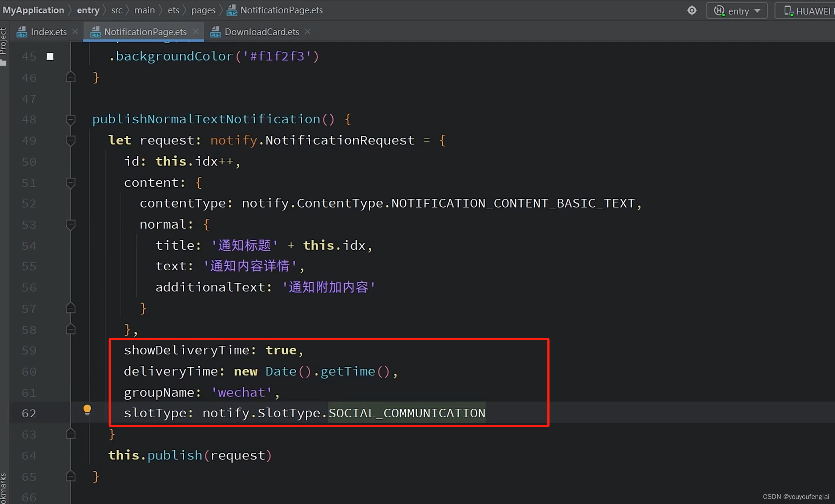The width and height of the screenshot is (835, 504).
Task: Open the entry run configuration dropdown
Action: coord(737,11)
